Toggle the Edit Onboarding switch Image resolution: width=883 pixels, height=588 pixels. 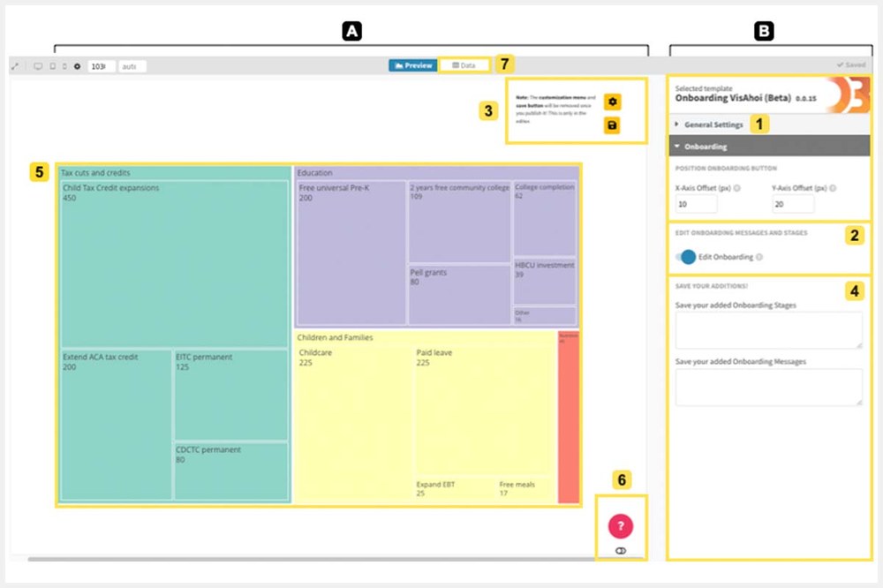pos(684,257)
